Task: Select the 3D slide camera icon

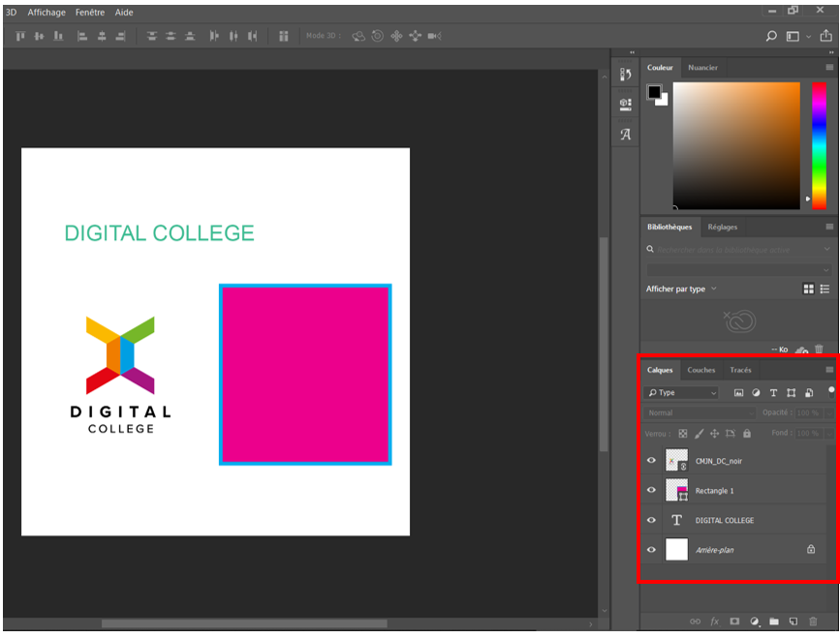Action: coord(416,36)
